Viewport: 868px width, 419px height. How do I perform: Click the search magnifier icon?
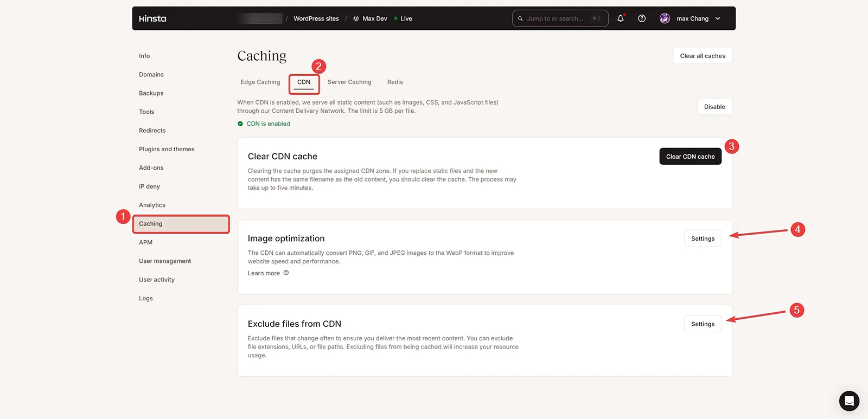tap(520, 18)
